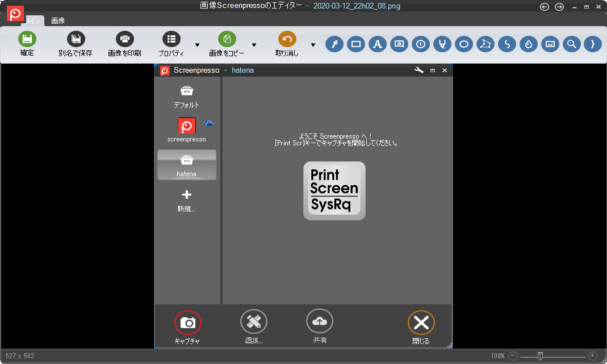The height and width of the screenshot is (364, 607).
Task: Expand the dropdown arrow next to プロパティ
Action: pyautogui.click(x=197, y=45)
